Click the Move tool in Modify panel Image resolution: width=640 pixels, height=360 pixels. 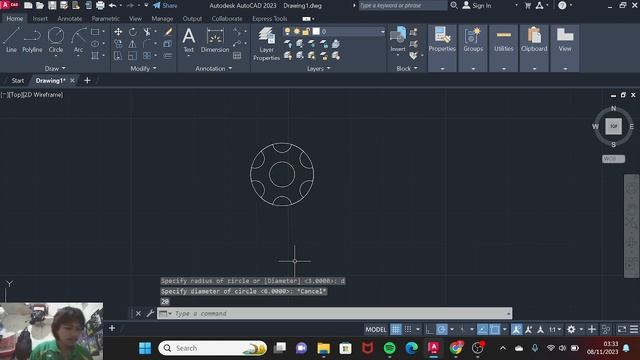118,31
